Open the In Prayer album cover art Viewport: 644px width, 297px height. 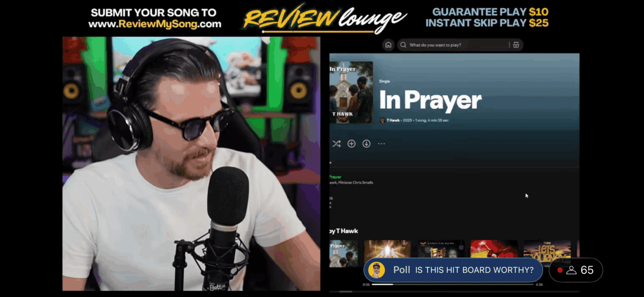(351, 92)
